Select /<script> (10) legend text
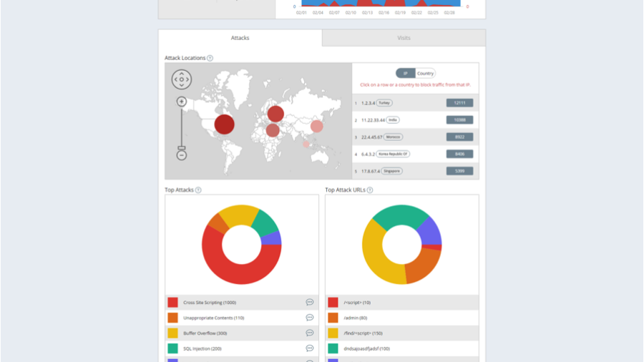This screenshot has width=644, height=362. [x=357, y=303]
